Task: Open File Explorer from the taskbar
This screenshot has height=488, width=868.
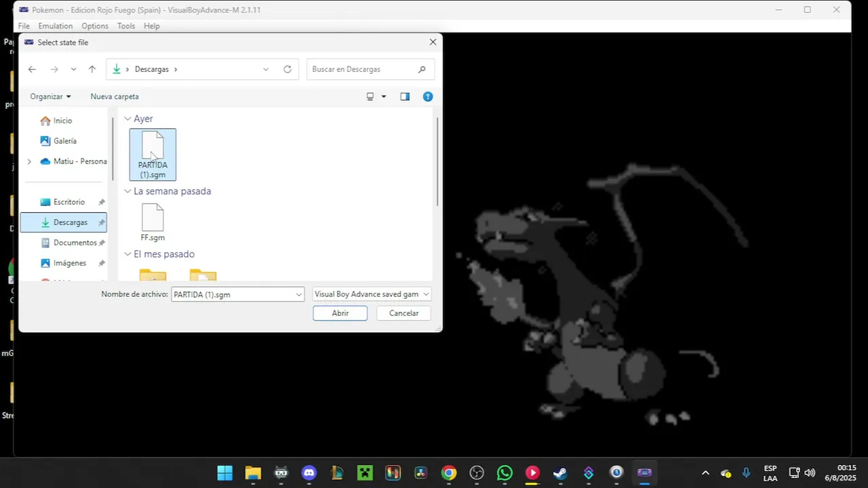Action: tap(253, 472)
